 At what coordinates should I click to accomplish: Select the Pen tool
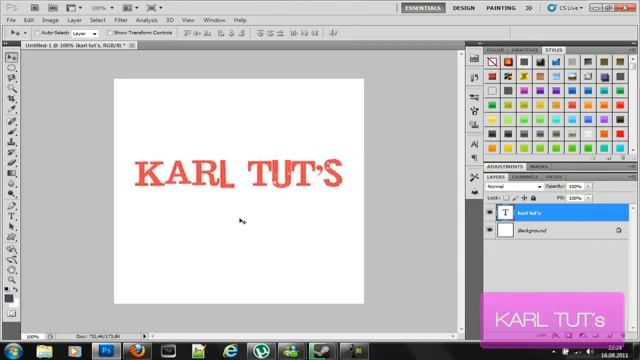[11, 206]
